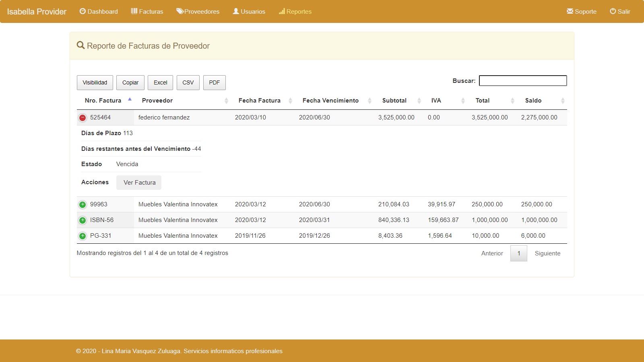Sort table by Nro. Factura column arrow
Screen dimensions: 644x362
point(130,100)
